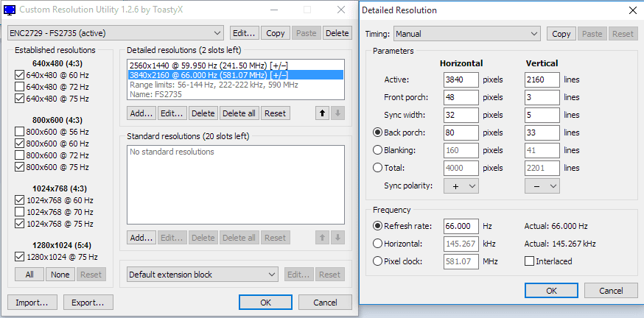Image resolution: width=644 pixels, height=318 pixels.
Task: Click the Custom Resolution Utility monitor title icon
Action: [x=10, y=10]
